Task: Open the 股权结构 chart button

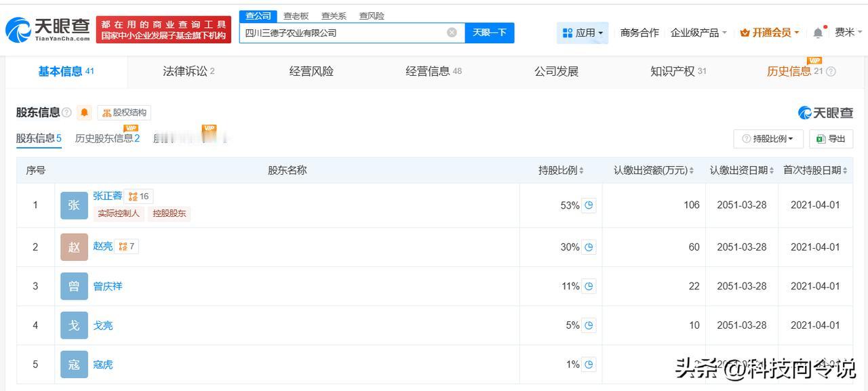Action: point(124,112)
